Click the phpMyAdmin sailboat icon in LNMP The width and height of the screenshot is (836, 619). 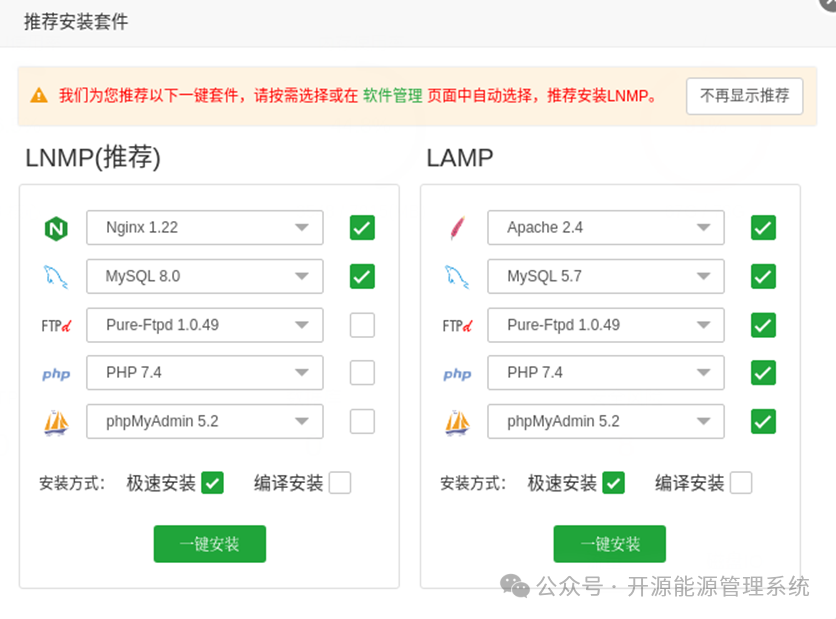[x=56, y=423]
